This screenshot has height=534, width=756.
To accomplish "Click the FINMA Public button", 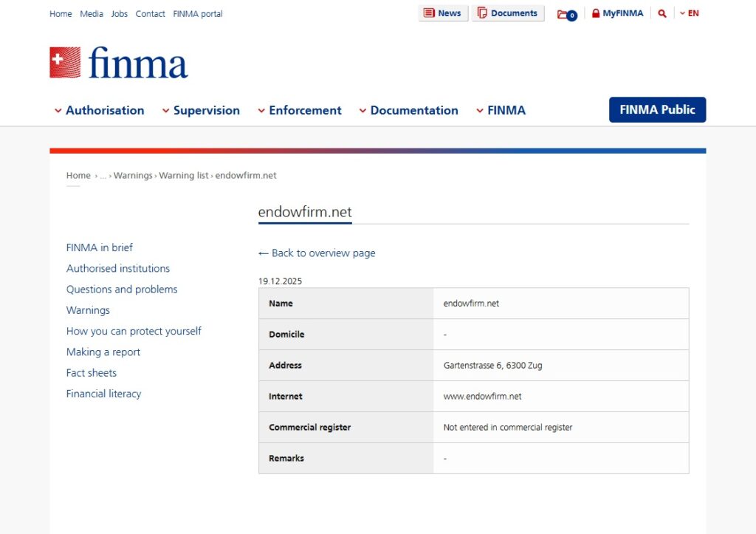I will click(657, 109).
